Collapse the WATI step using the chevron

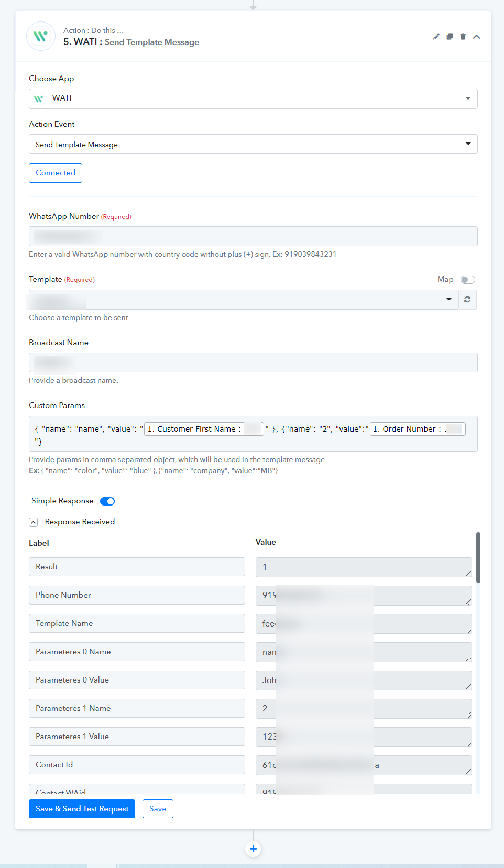[476, 37]
